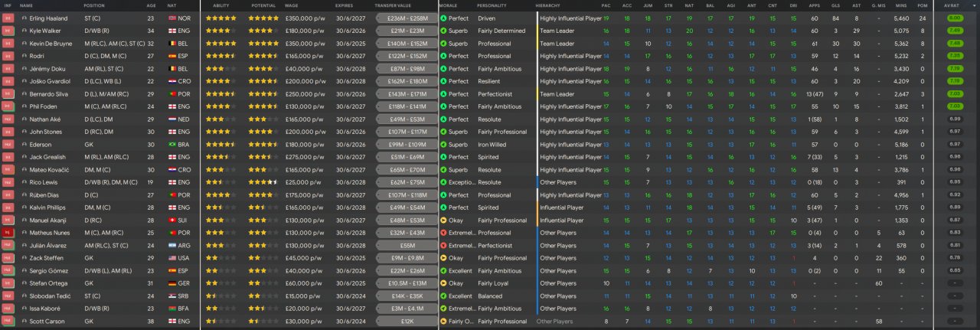Select the Phil Foden name
The width and height of the screenshot is (980, 330).
43,106
